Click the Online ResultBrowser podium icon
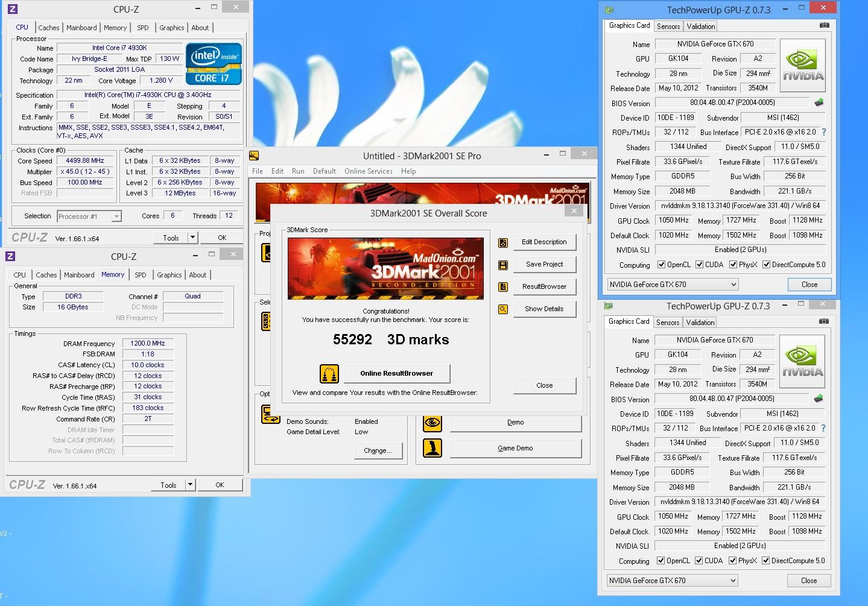868x606 pixels. [x=329, y=374]
